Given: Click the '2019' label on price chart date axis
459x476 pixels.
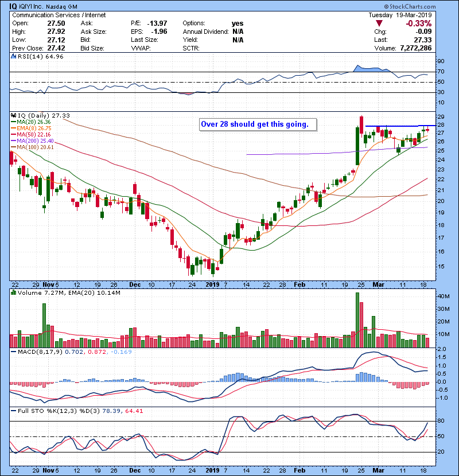Looking at the screenshot, I should point(212,285).
